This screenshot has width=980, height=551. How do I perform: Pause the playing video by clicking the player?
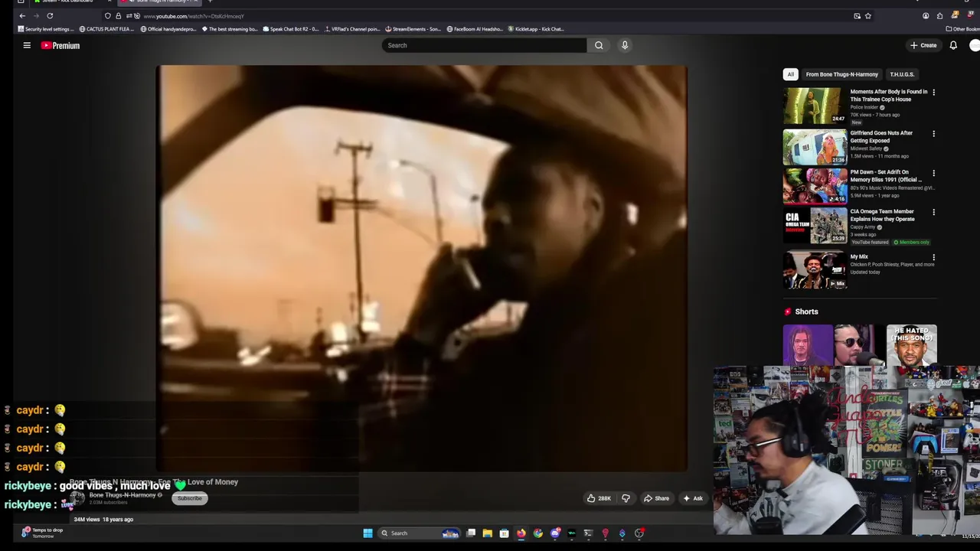(422, 268)
